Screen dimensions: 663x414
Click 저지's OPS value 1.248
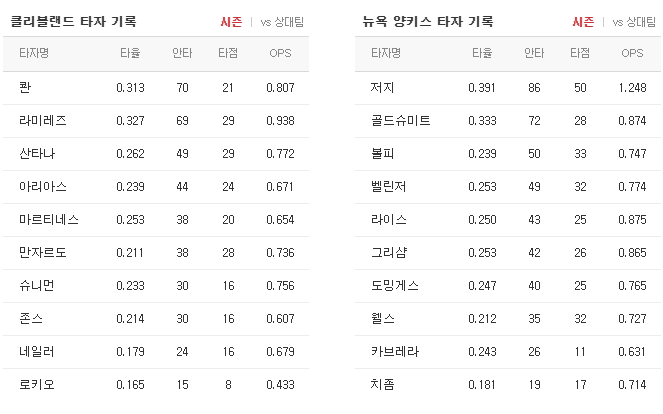(x=632, y=88)
